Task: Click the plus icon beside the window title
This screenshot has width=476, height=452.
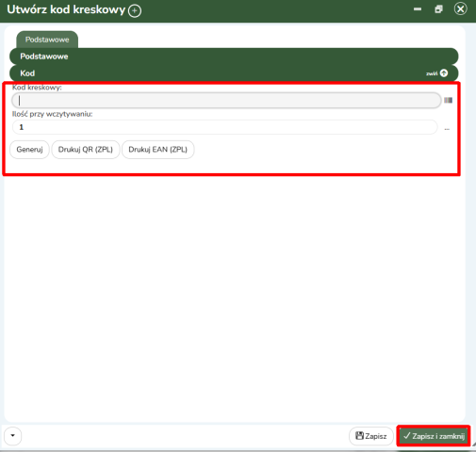Action: [135, 11]
